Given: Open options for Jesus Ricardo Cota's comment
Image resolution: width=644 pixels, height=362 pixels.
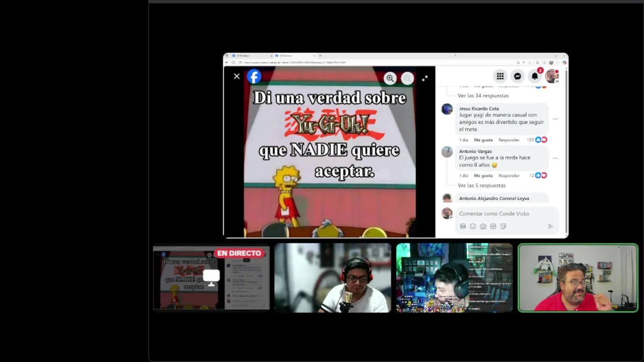Looking at the screenshot, I should click(x=555, y=119).
